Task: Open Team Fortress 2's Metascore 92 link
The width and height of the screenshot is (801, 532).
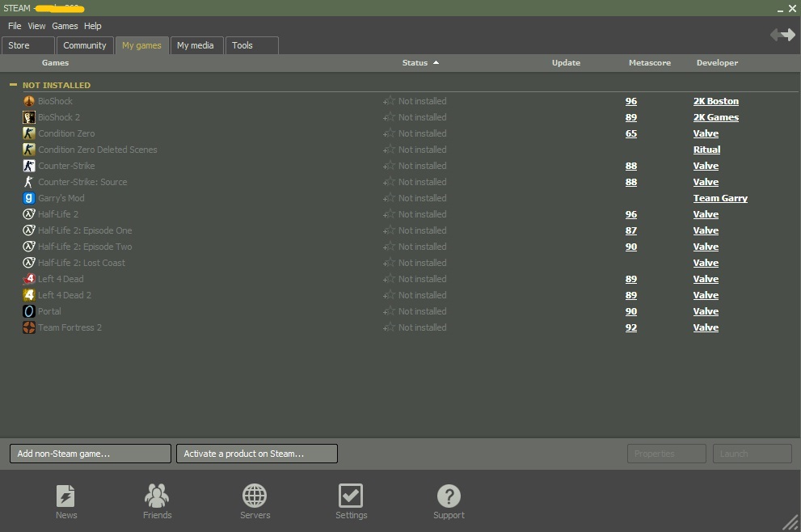Action: click(631, 327)
